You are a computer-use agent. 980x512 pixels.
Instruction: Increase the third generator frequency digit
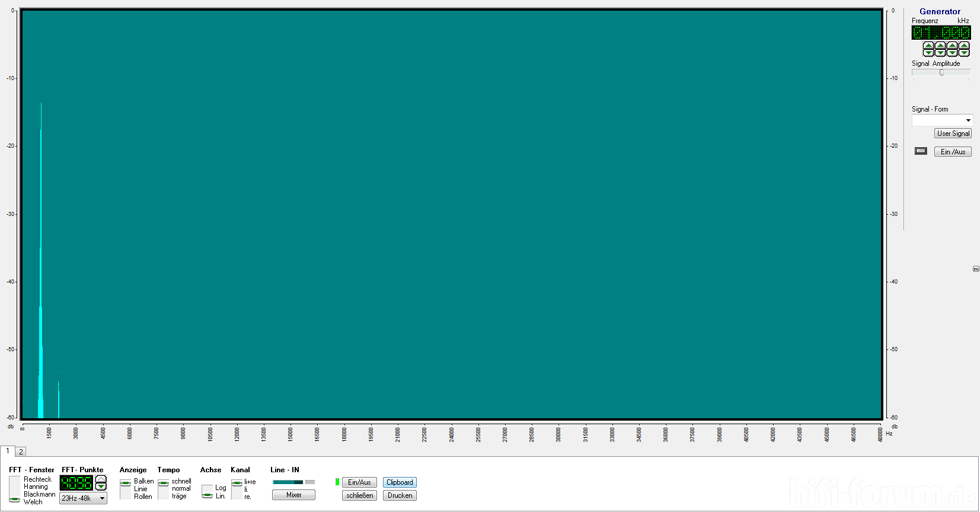pos(952,46)
